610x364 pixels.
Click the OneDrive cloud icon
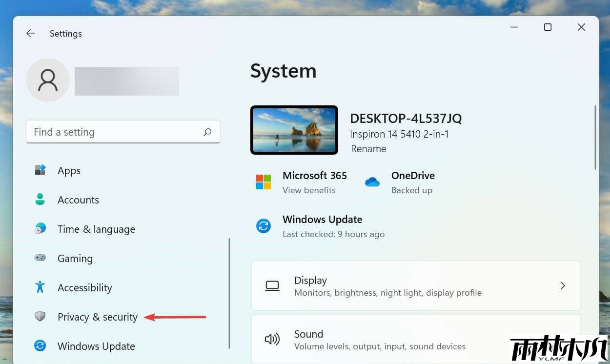tap(372, 182)
